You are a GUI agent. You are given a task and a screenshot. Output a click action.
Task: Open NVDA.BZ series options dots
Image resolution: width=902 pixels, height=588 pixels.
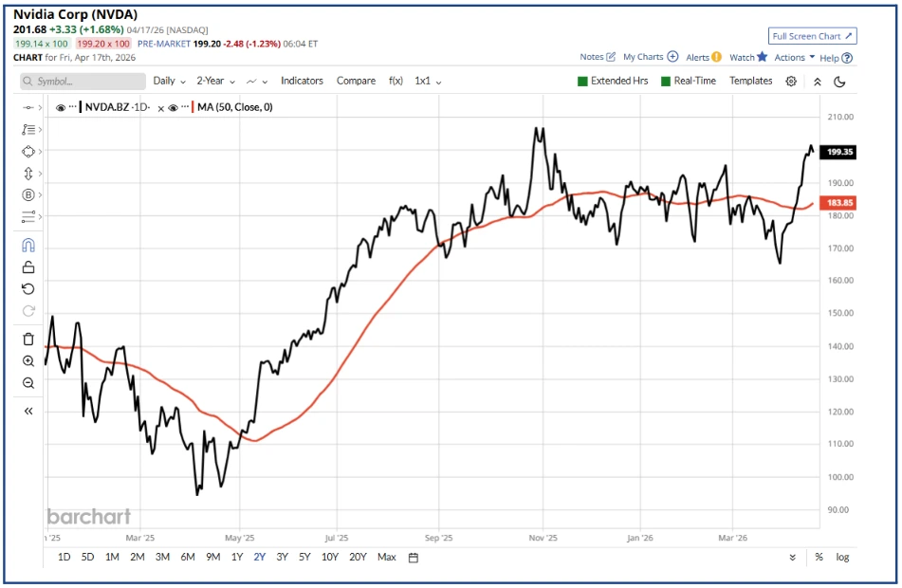72,107
